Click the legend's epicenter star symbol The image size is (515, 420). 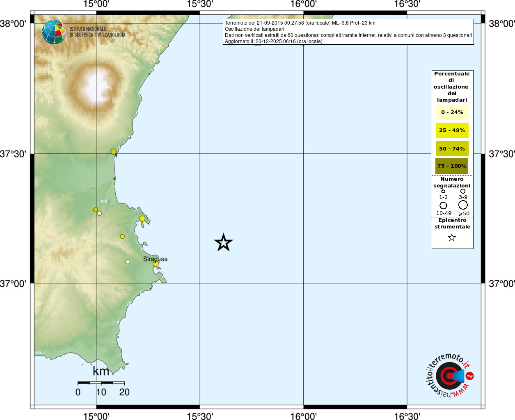[x=452, y=237]
